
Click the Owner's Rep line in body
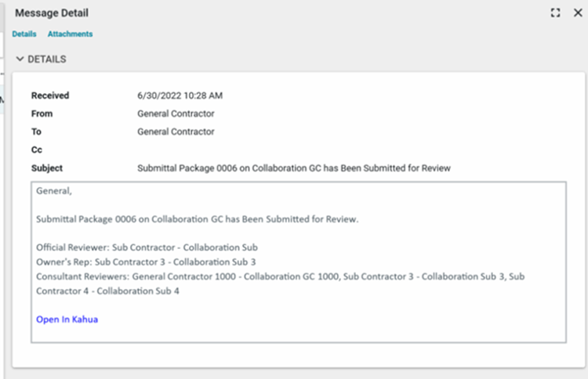pyautogui.click(x=146, y=261)
